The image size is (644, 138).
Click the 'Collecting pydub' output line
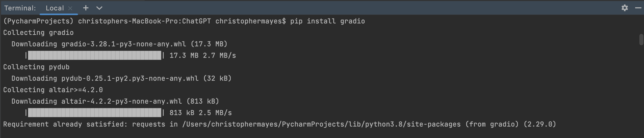click(x=36, y=67)
